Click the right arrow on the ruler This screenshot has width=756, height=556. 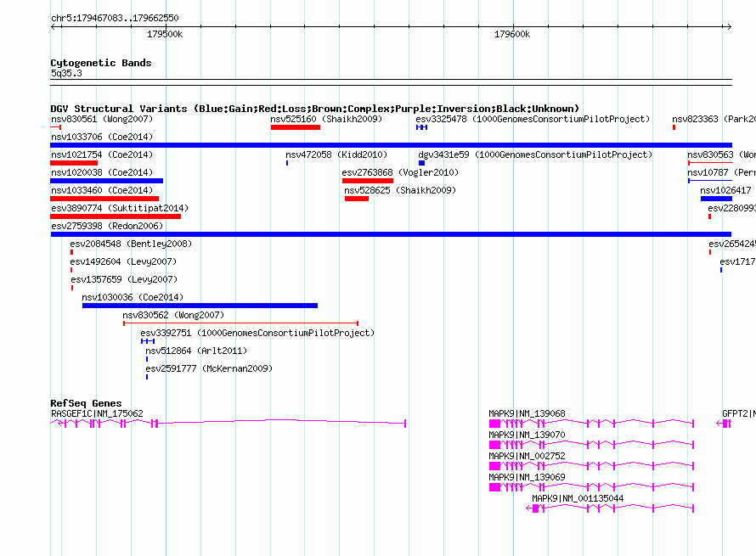pos(729,27)
